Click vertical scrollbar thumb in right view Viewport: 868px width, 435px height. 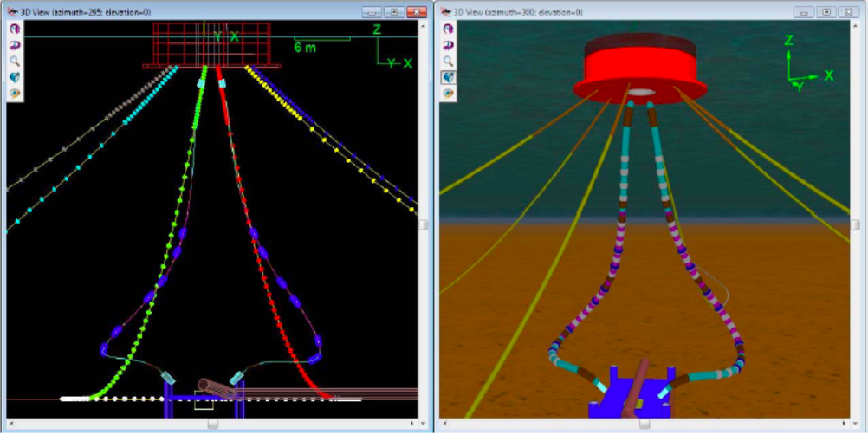(858, 224)
